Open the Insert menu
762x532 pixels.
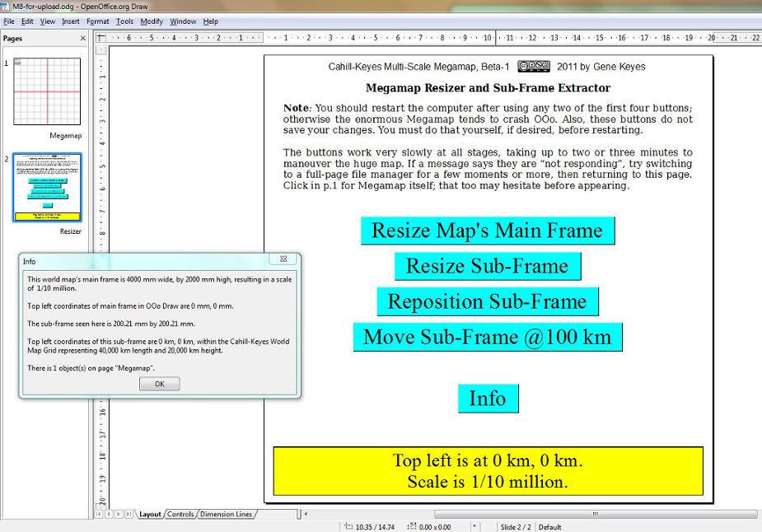(x=71, y=21)
